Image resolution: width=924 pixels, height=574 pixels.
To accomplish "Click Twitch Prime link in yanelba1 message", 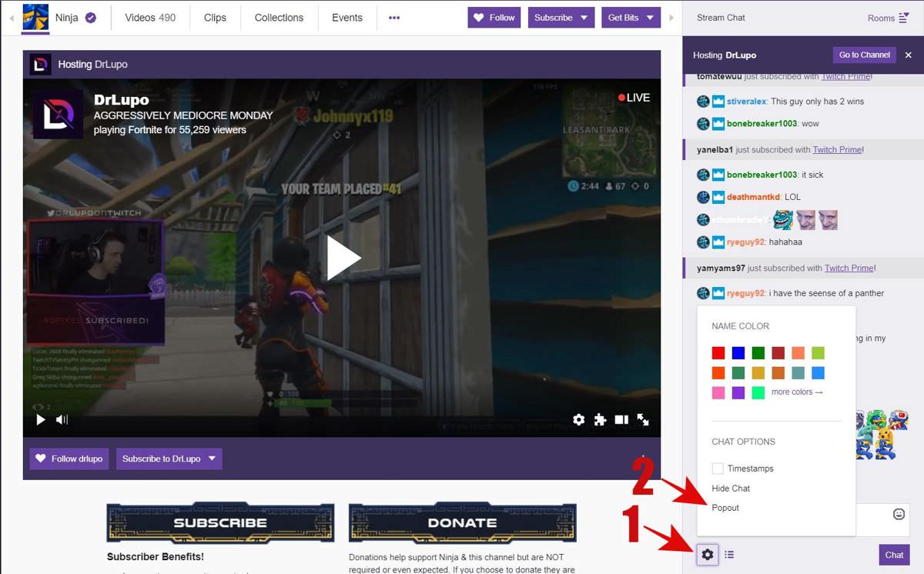I will [x=838, y=150].
